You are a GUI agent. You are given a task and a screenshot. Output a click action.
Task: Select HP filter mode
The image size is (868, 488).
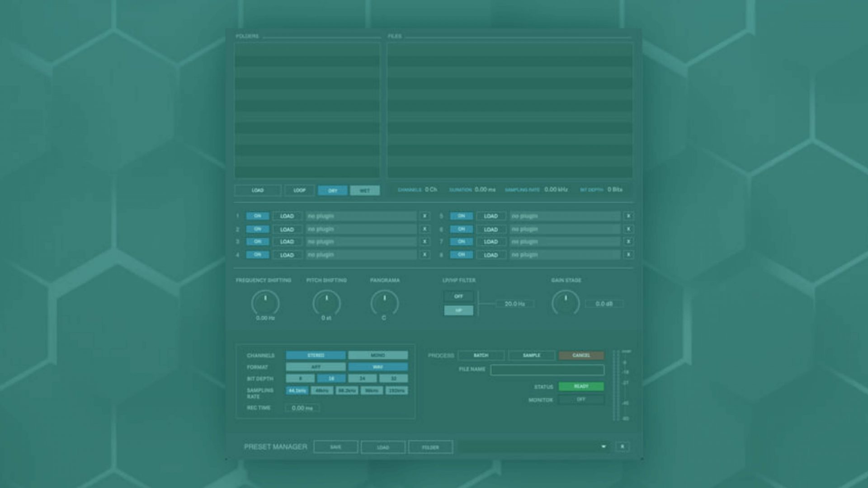point(458,310)
